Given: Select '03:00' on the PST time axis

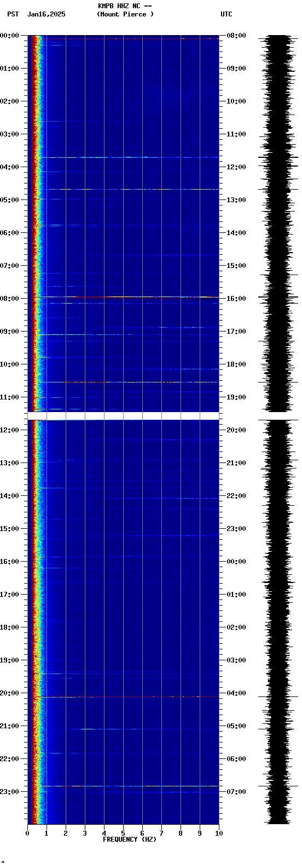Looking at the screenshot, I should 9,134.
